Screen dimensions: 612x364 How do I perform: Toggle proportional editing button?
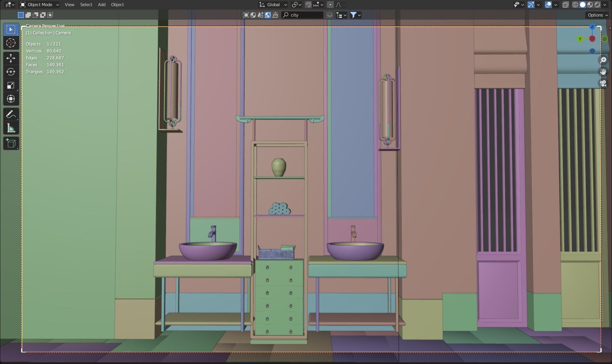click(330, 5)
